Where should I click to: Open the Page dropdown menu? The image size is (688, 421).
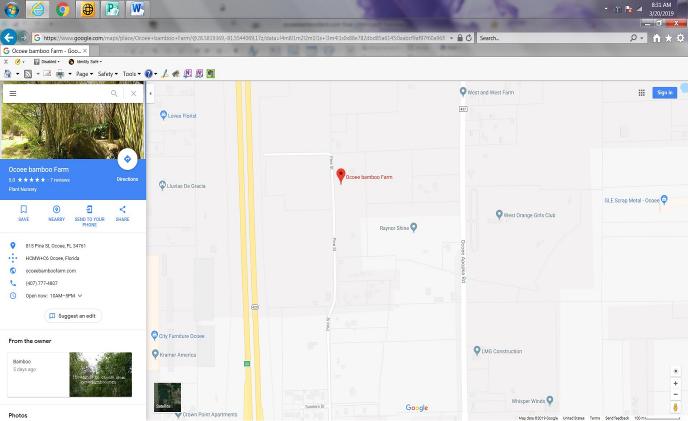tap(84, 74)
